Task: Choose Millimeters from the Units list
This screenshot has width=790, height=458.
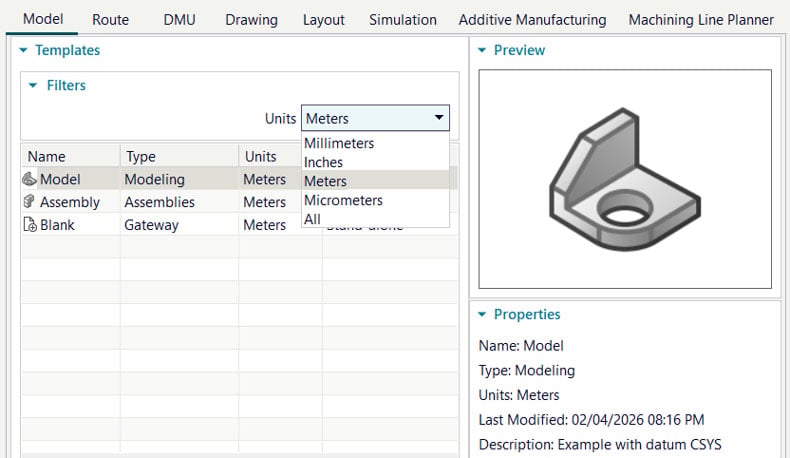Action: pos(375,143)
